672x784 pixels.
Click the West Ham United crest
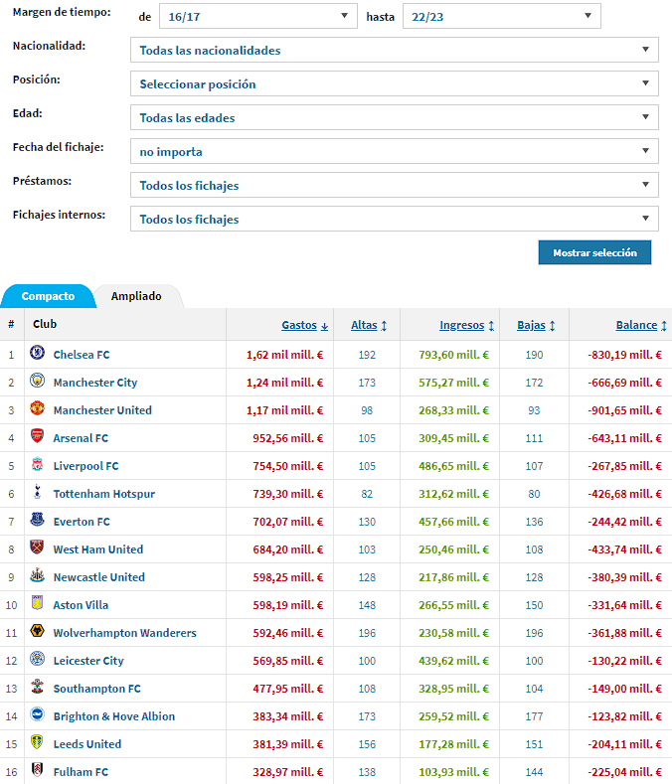(37, 548)
